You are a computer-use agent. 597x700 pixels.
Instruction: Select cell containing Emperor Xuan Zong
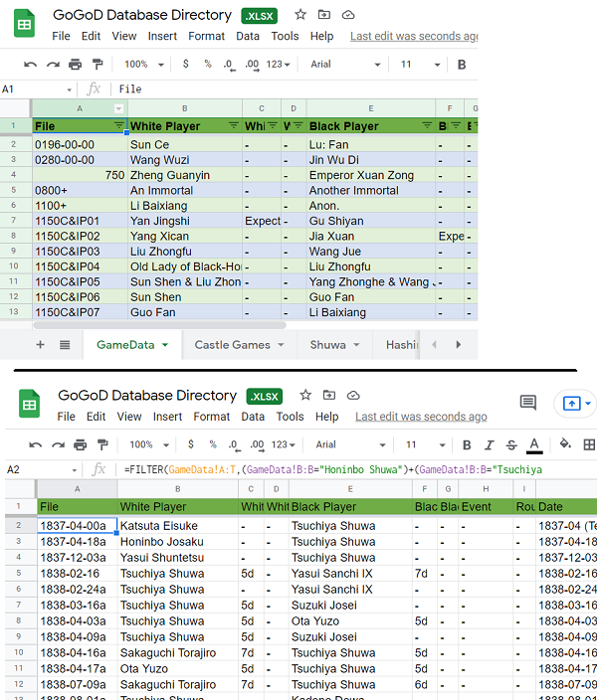[370, 175]
